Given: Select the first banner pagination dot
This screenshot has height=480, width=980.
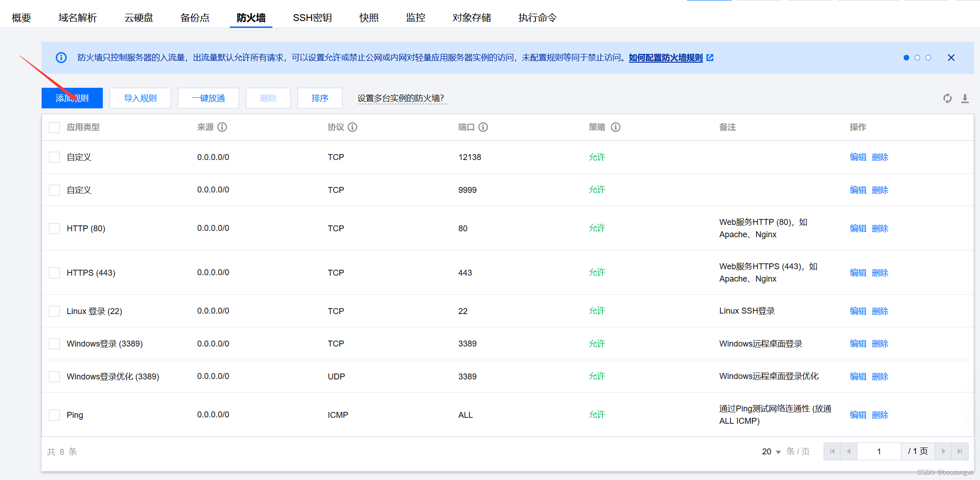Looking at the screenshot, I should [x=906, y=58].
